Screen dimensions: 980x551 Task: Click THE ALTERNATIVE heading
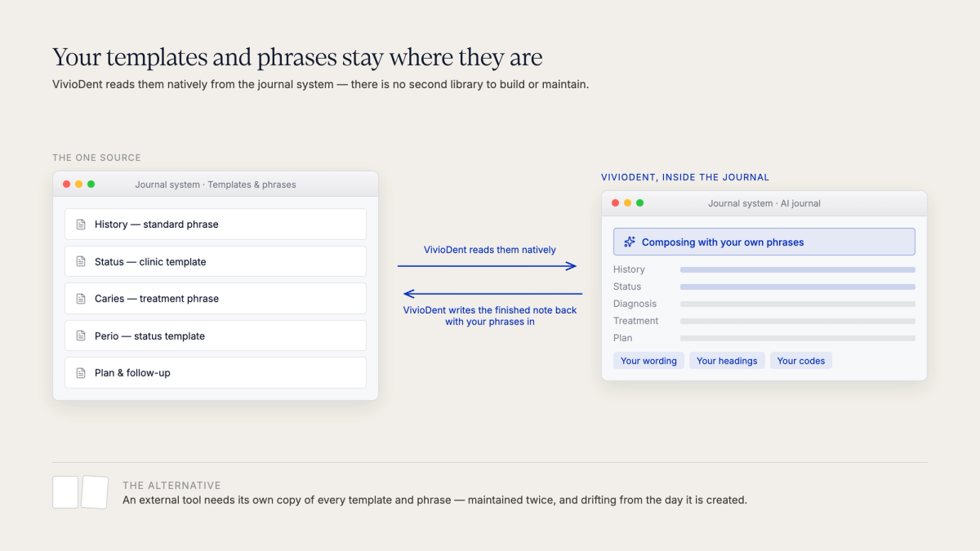pos(171,485)
